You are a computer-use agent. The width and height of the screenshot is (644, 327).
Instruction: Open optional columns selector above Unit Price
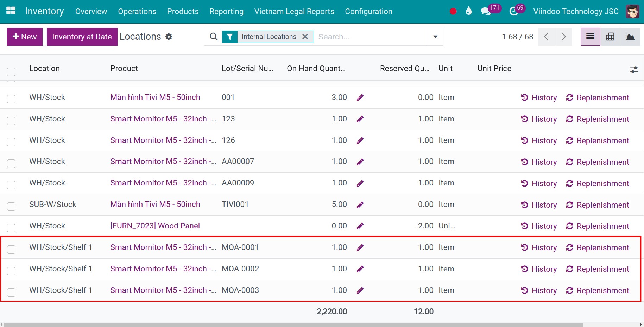pos(634,70)
